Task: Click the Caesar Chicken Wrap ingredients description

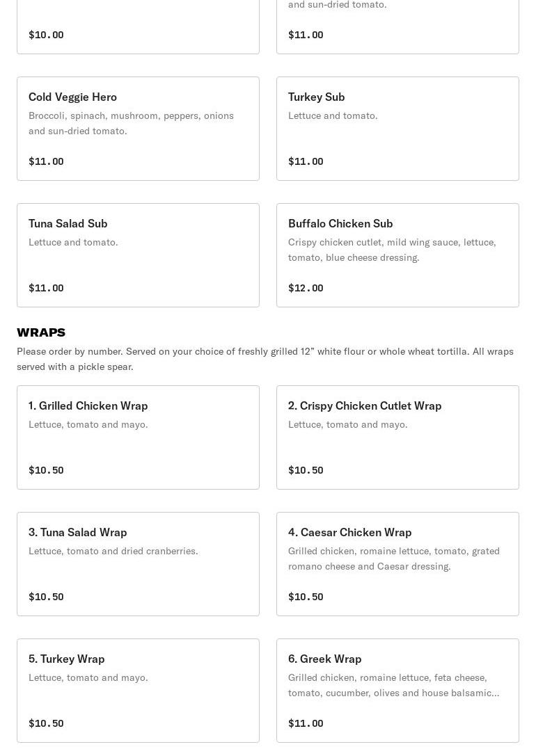Action: [393, 558]
